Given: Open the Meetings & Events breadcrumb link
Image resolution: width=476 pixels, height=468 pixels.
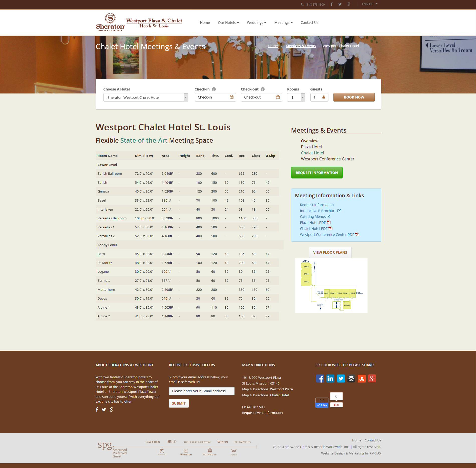Looking at the screenshot, I should [301, 46].
